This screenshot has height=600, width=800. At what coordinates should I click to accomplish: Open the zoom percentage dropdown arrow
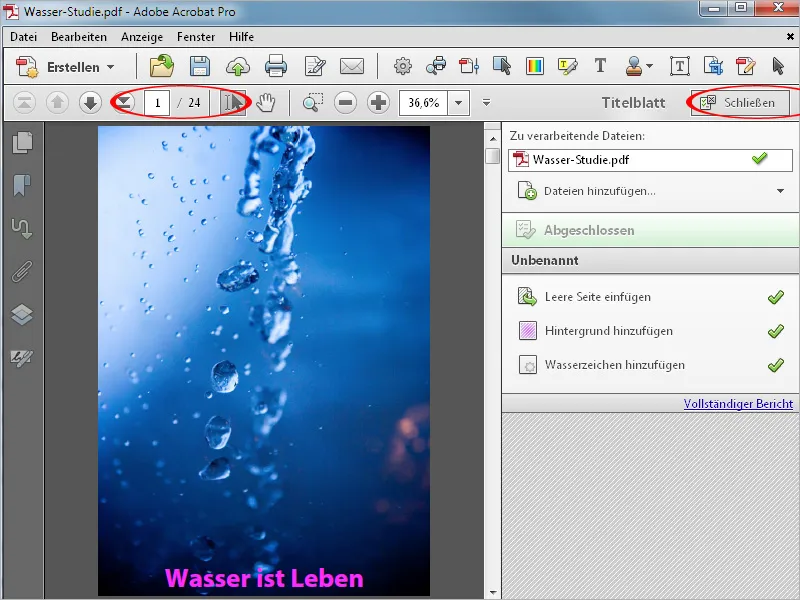(459, 103)
